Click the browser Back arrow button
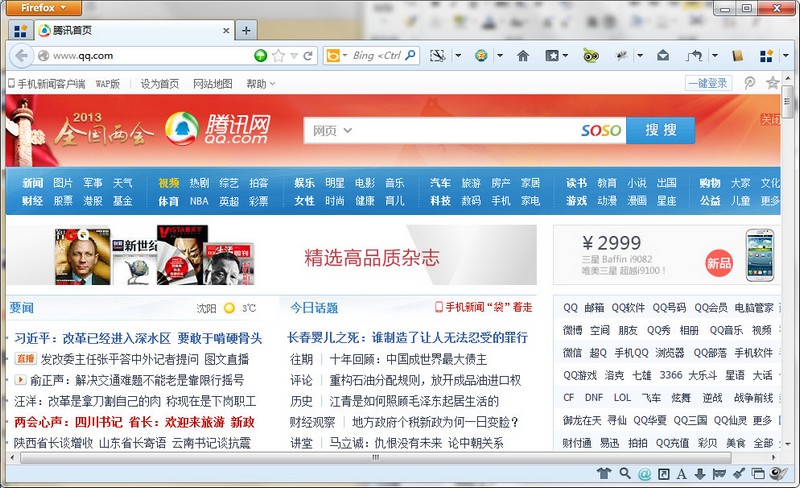Viewport: 800px width, 488px height. coord(21,56)
